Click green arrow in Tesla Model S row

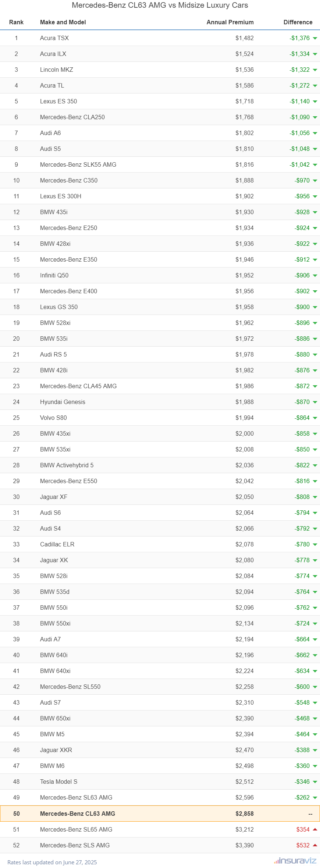click(x=315, y=782)
